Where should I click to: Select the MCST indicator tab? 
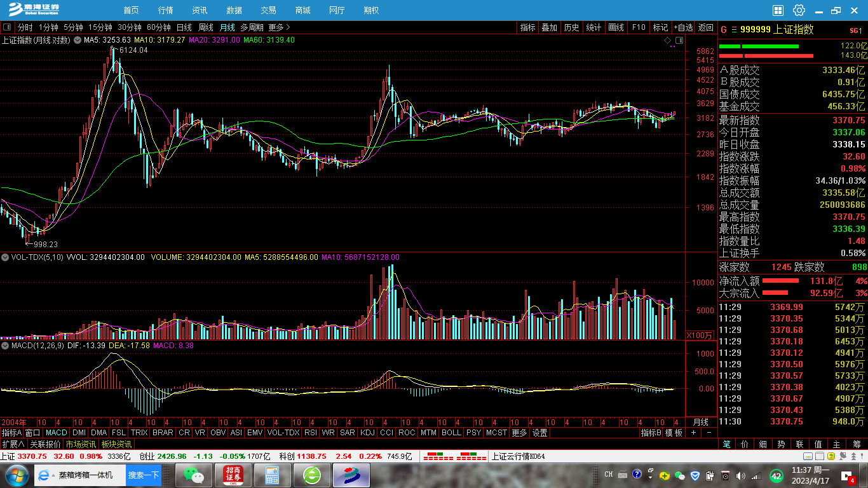click(x=496, y=433)
